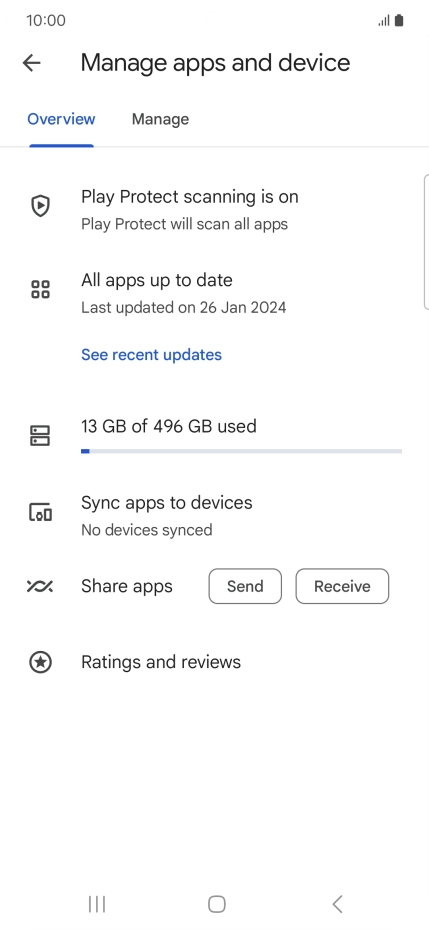Open See recent updates link
Viewport: 429px width, 930px height.
click(x=151, y=355)
